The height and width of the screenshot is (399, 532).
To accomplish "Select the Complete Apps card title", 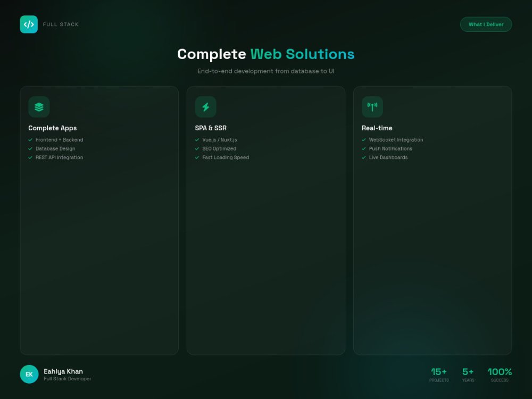I will pyautogui.click(x=53, y=128).
